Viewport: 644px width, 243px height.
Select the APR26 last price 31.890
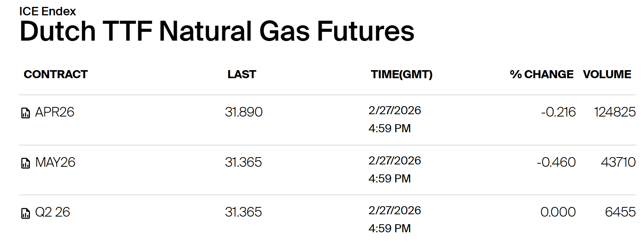pyautogui.click(x=244, y=112)
